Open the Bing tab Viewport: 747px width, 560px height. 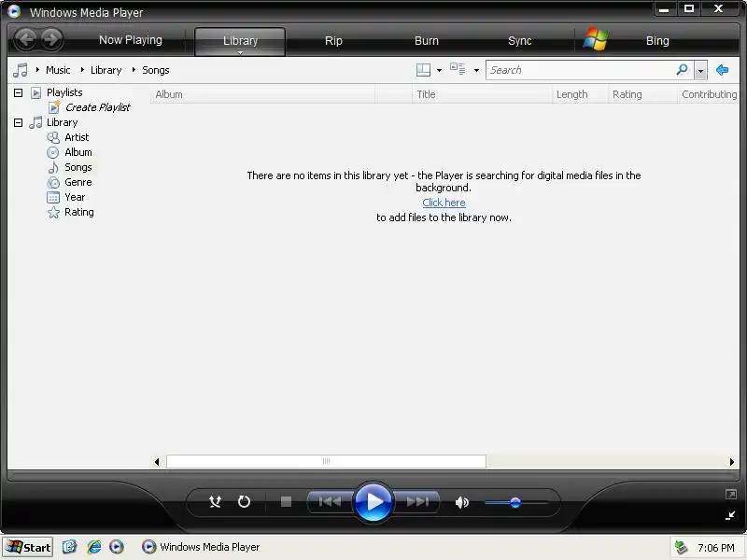tap(657, 40)
